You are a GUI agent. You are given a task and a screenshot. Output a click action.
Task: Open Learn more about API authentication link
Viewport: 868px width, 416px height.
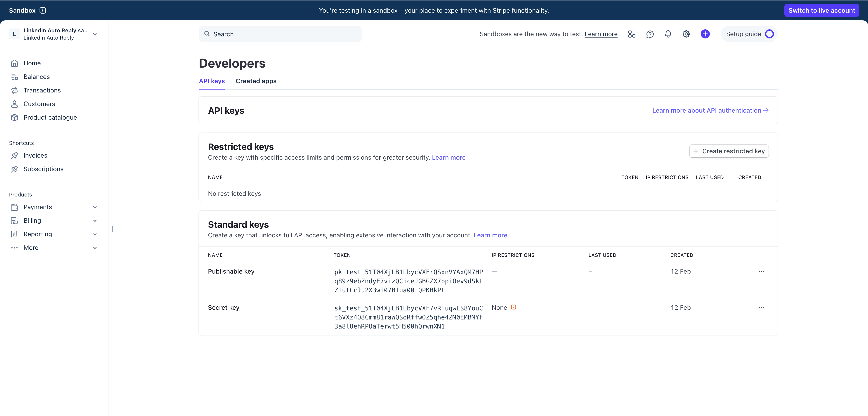[x=710, y=111]
